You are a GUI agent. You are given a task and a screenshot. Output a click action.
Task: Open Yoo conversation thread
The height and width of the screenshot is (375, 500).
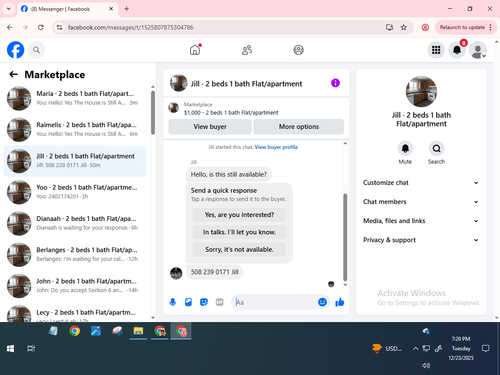click(x=75, y=192)
